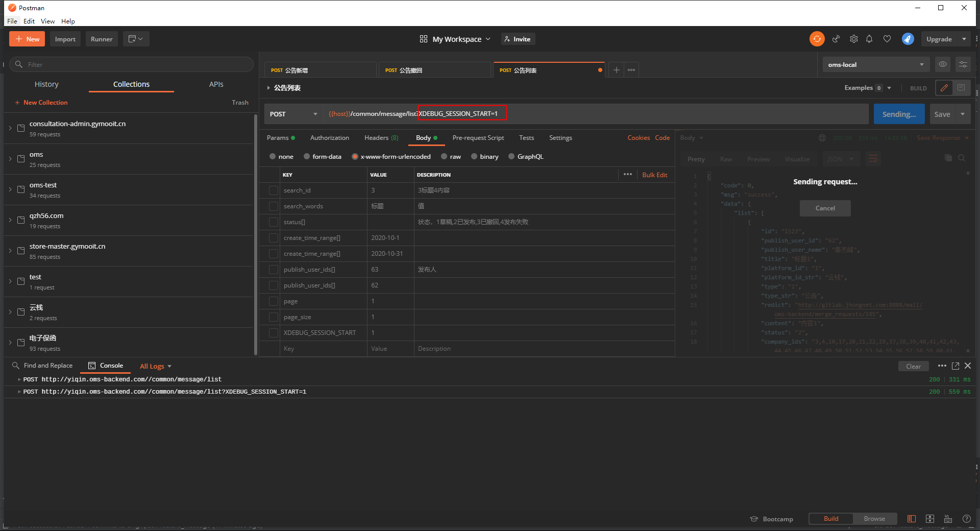Select the none body type radio
980x531 pixels.
(x=273, y=157)
